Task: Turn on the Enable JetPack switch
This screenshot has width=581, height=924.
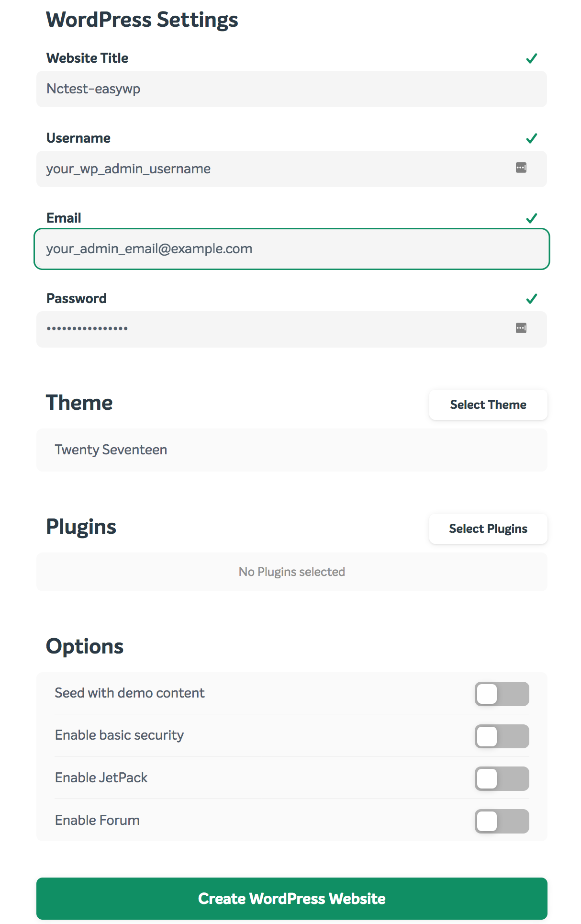Action: click(x=502, y=778)
